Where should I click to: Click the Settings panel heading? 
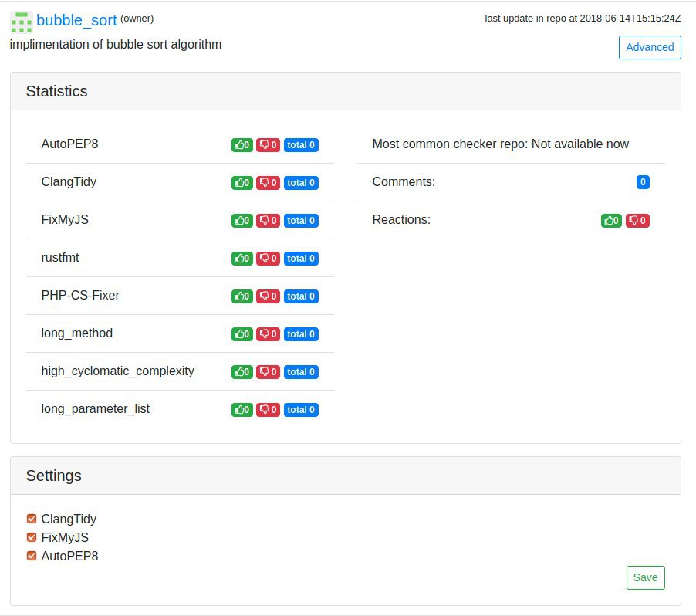54,476
